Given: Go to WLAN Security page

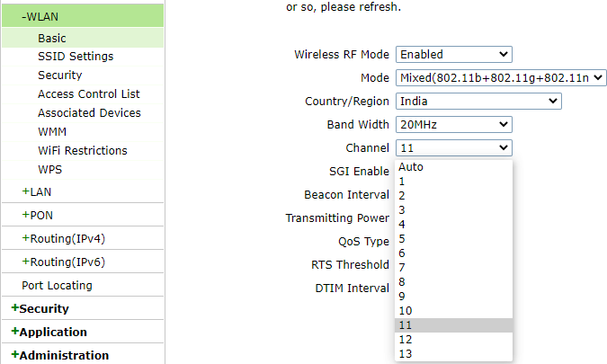Looking at the screenshot, I should pos(60,75).
